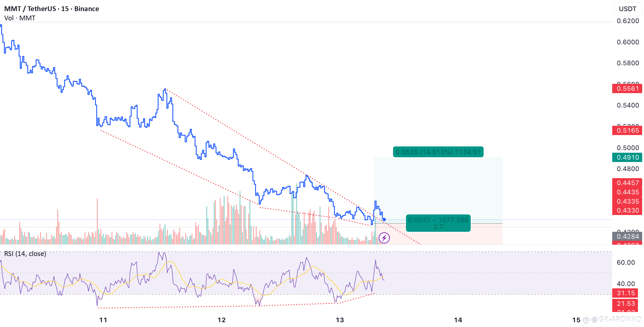Select the risk/reward ratio 2.7 label
The image size is (644, 327).
tap(438, 227)
